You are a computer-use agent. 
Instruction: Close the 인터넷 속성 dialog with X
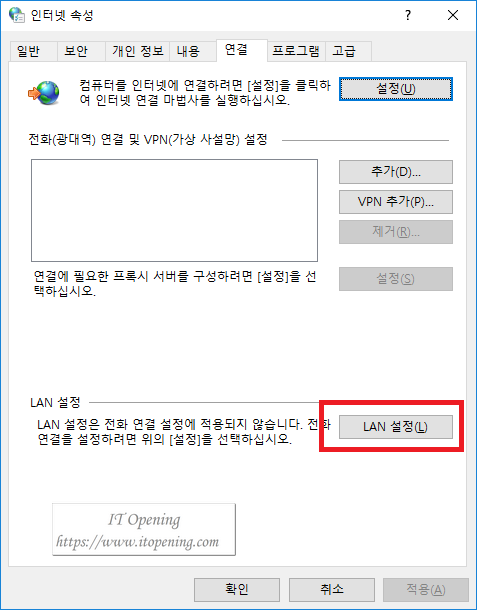click(x=452, y=15)
